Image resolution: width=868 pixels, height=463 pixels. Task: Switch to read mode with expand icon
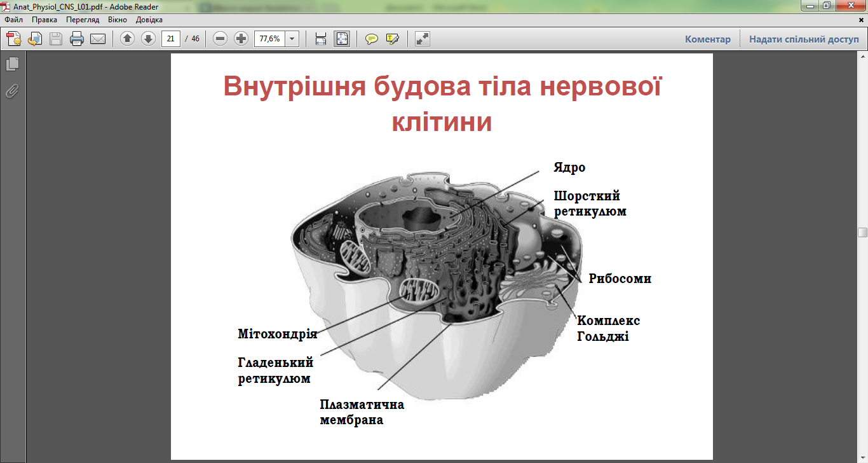(423, 39)
